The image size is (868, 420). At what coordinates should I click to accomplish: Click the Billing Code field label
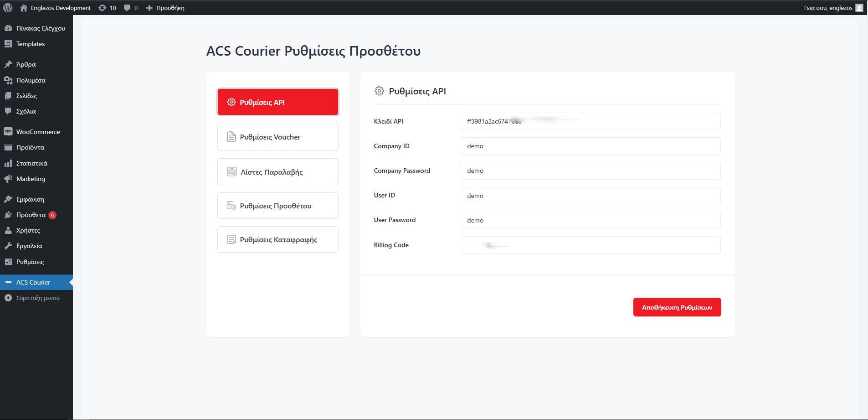(x=391, y=245)
